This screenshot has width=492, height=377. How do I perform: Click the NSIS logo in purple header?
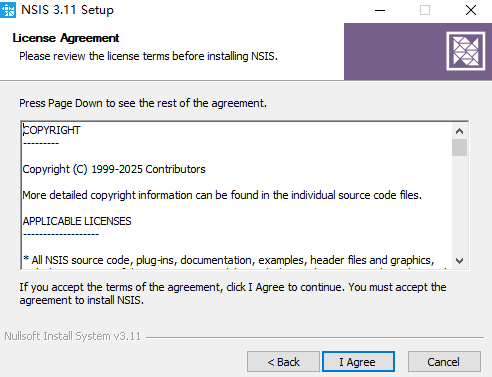(x=466, y=51)
